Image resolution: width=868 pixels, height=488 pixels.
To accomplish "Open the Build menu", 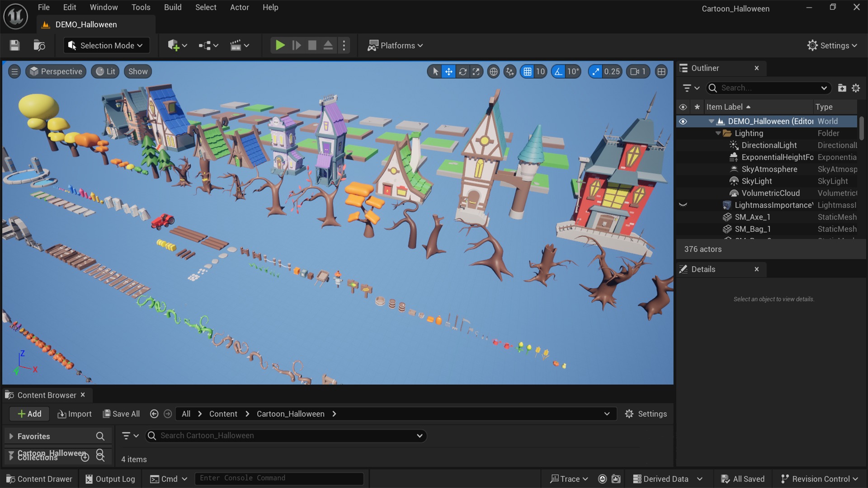I will point(173,7).
